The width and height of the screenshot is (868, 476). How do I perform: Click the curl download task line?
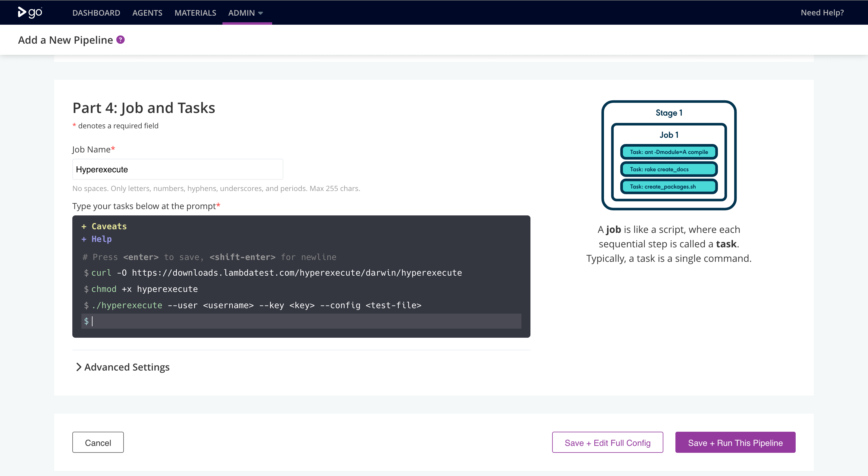coord(276,273)
